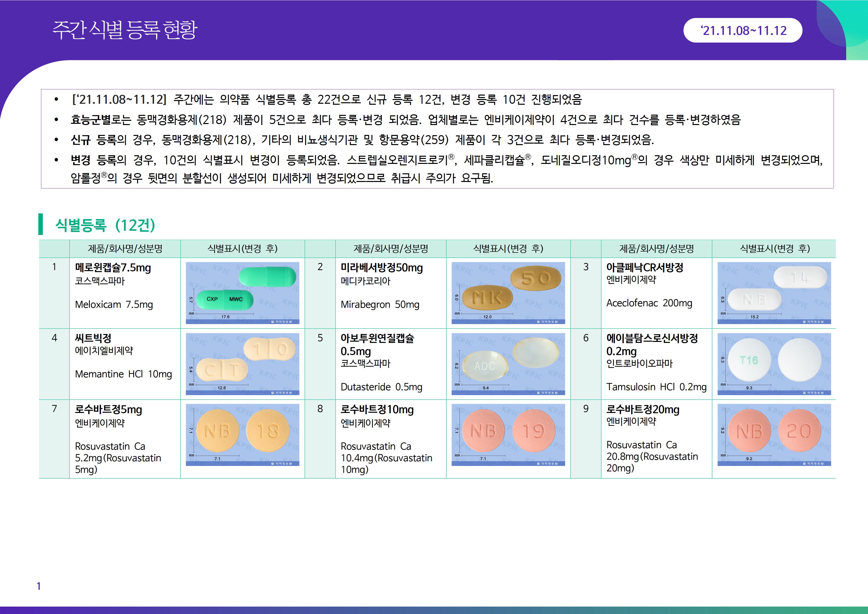This screenshot has width=868, height=614.
Task: Click the Aceclofenac NB 14 tablet image
Action: [x=774, y=293]
